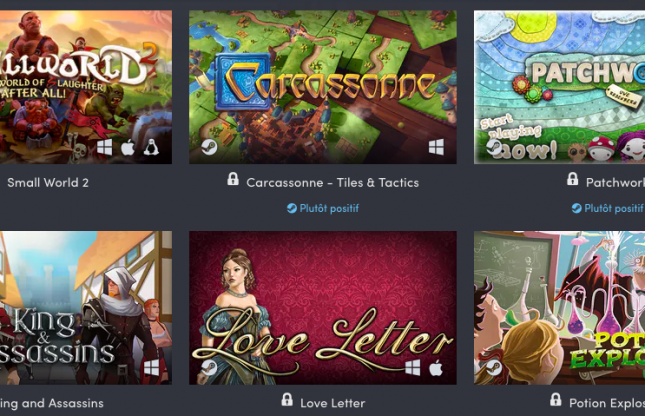Click the Apple icon on Small World 2
Image resolution: width=645 pixels, height=416 pixels.
pos(128,147)
